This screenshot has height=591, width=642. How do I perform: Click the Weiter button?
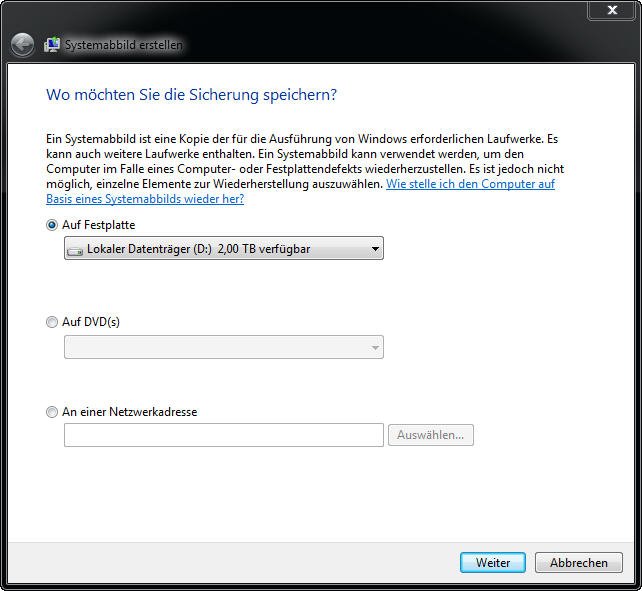493,563
